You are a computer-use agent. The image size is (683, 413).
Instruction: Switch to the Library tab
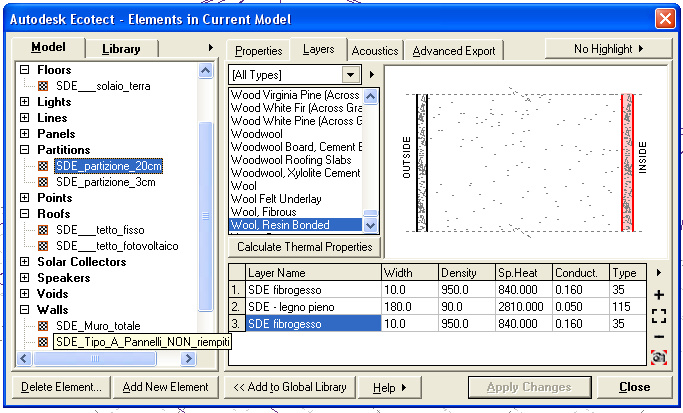pos(121,49)
